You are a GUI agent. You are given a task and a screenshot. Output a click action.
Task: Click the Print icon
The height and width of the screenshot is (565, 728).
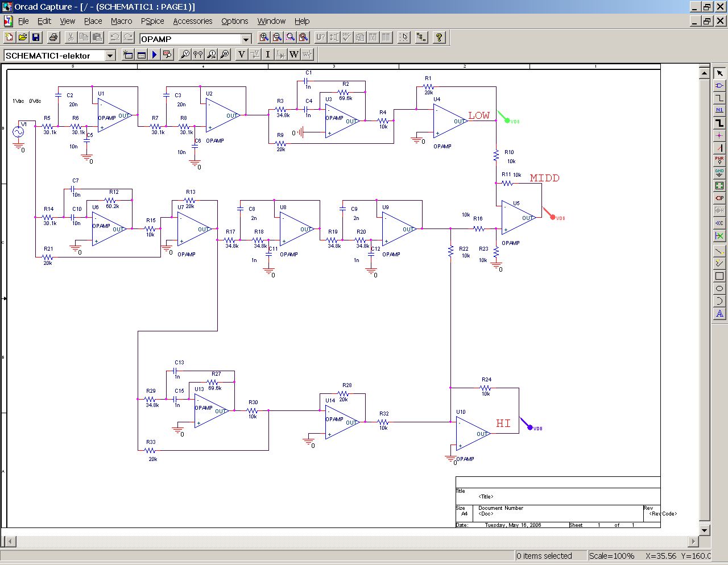coord(53,38)
